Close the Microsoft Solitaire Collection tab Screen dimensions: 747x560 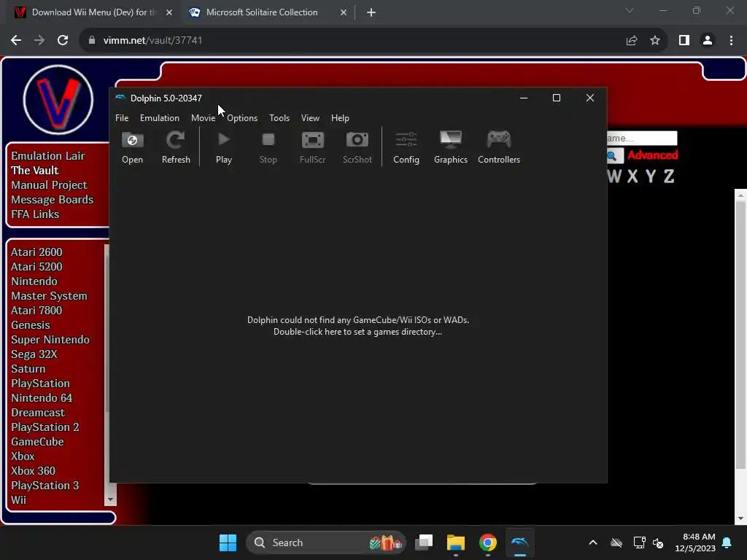(x=344, y=12)
